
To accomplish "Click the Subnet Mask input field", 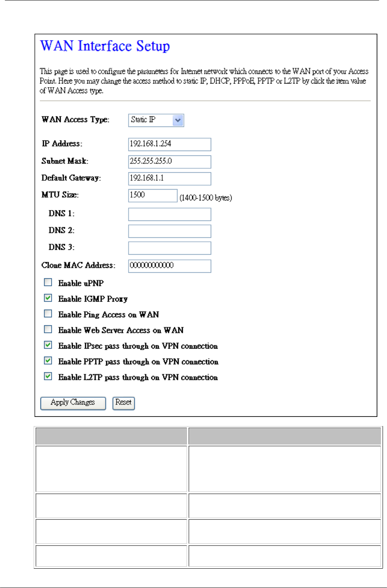I will pos(169,161).
